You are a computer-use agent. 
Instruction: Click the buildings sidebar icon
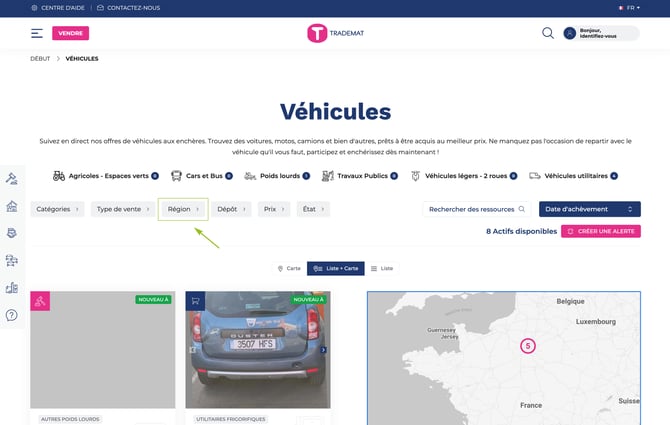(12, 288)
